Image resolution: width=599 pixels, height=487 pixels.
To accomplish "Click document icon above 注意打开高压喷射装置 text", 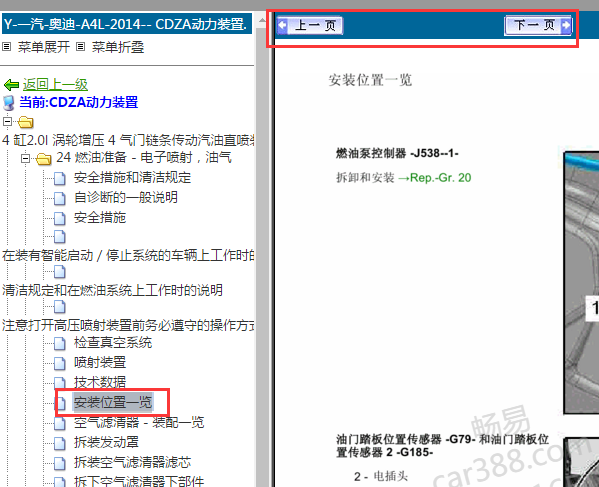I will 60,307.
